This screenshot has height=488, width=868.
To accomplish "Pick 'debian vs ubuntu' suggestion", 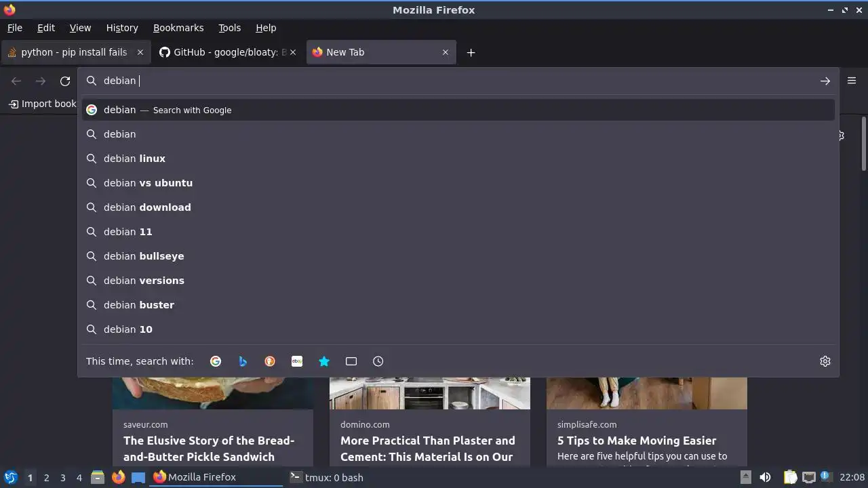I will click(458, 183).
